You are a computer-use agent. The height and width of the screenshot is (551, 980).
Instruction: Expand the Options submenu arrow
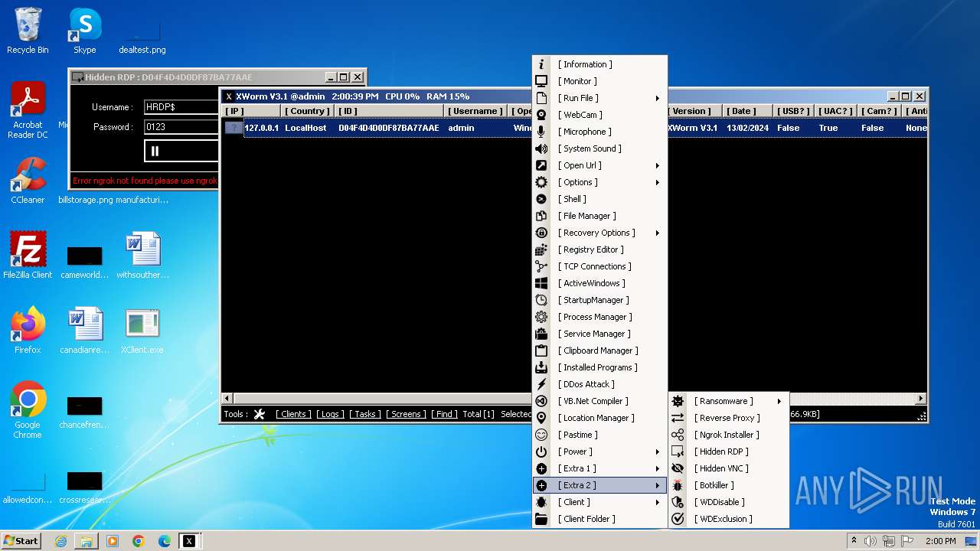click(658, 182)
